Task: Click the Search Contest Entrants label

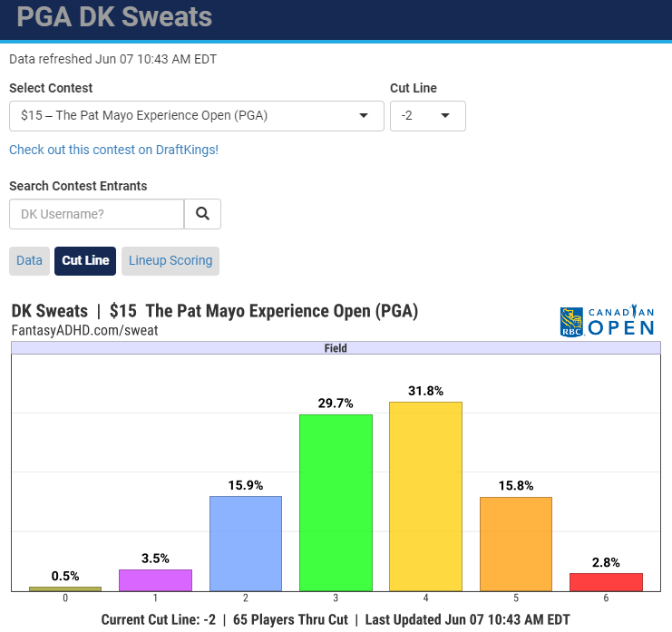Action: [x=78, y=186]
